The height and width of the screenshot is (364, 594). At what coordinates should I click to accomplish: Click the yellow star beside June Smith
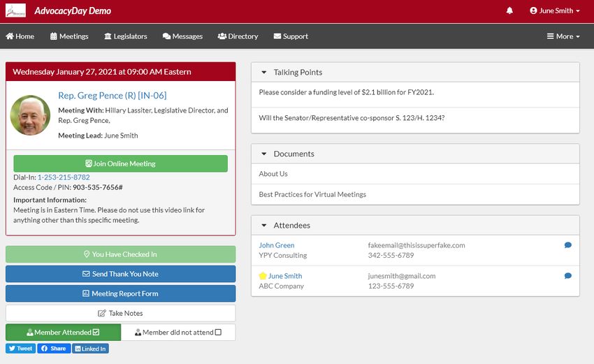click(263, 276)
